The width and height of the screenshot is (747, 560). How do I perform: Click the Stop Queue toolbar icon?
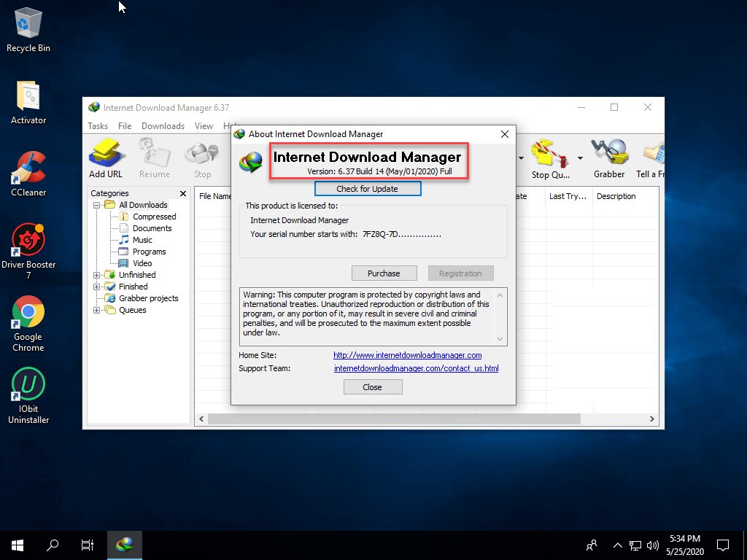(550, 158)
